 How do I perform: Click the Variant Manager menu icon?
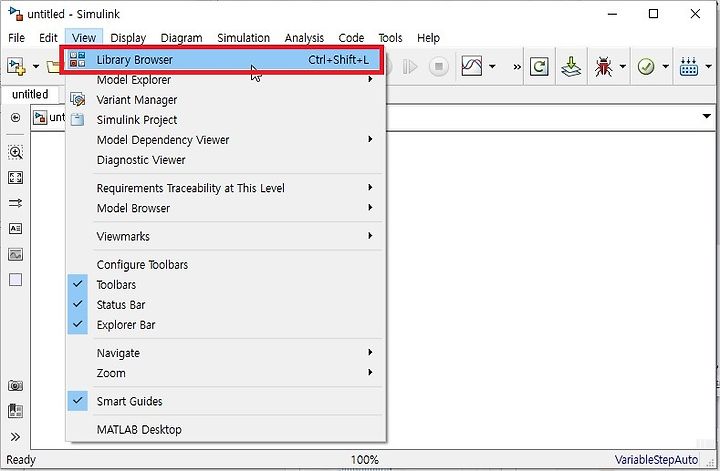coord(77,99)
